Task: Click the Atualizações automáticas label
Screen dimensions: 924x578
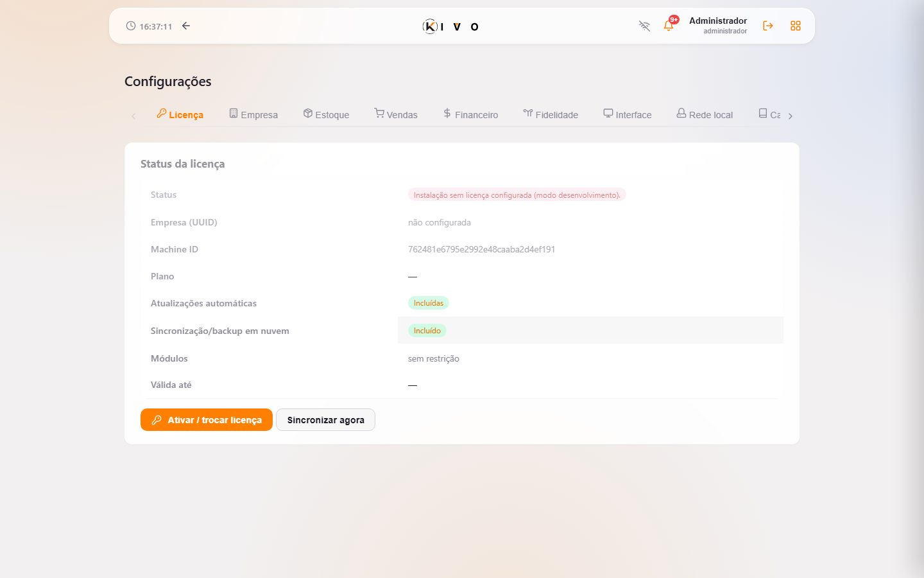Action: [203, 303]
